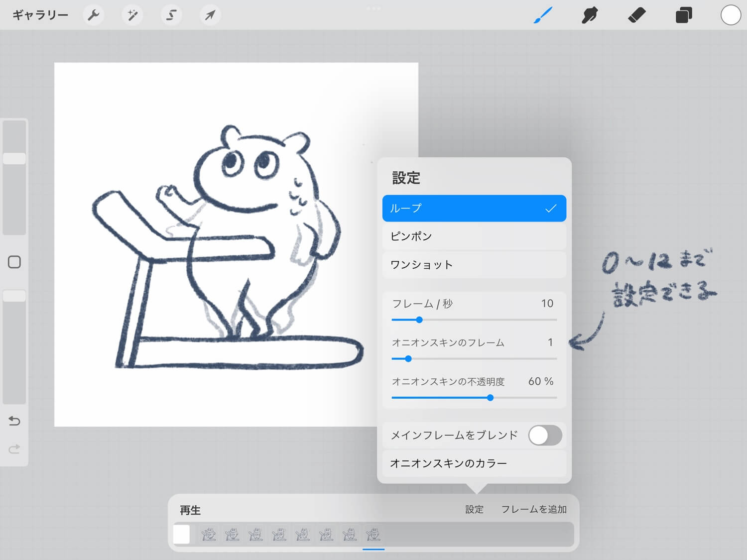Select the ループ playback mode
Screen dimensions: 747x560
pos(474,208)
